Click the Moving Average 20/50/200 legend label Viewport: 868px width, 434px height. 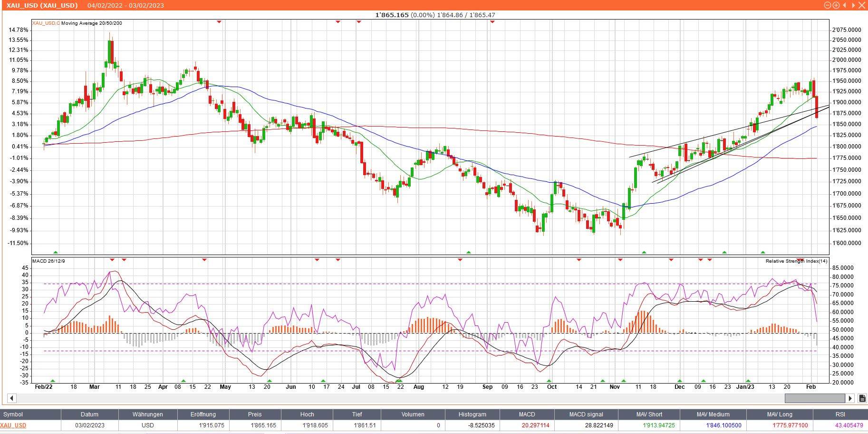point(92,23)
